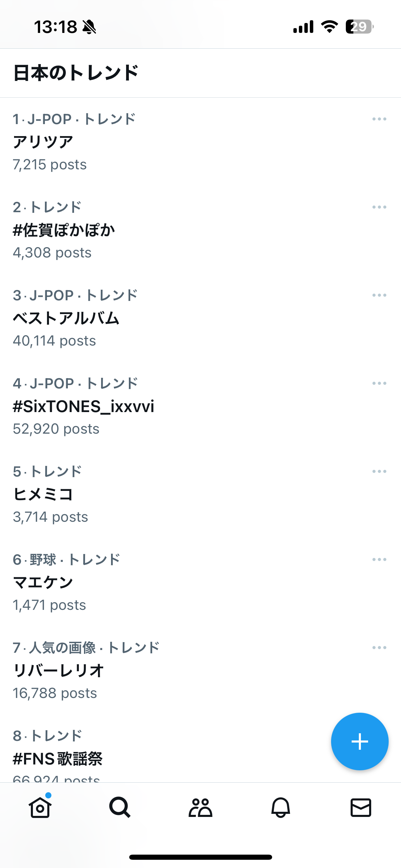
Task: Open the マエケン baseball trend
Action: point(43,582)
